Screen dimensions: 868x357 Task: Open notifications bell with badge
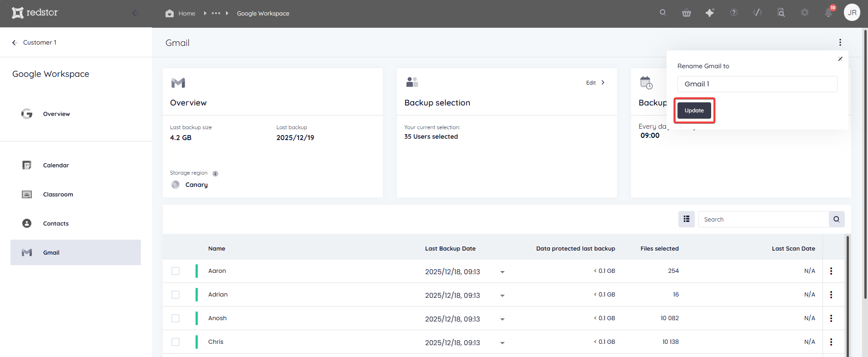(829, 12)
